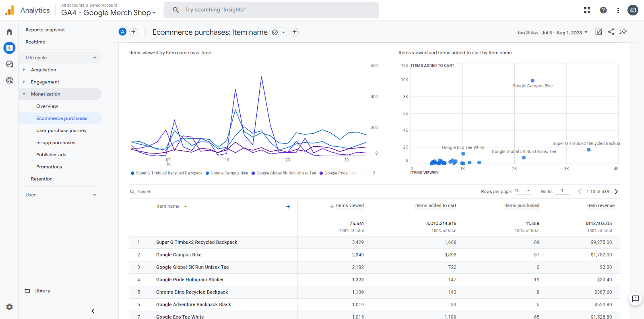Open Retention report
This screenshot has width=644, height=319.
42,179
